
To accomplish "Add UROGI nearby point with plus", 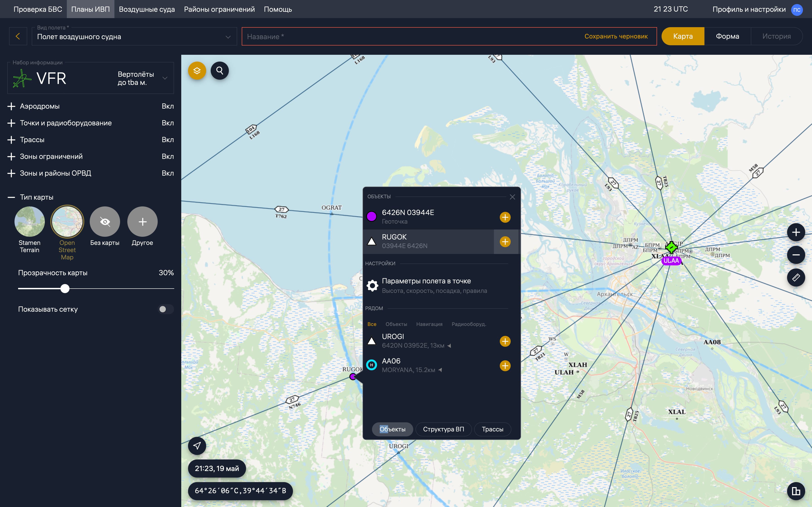I will point(505,341).
